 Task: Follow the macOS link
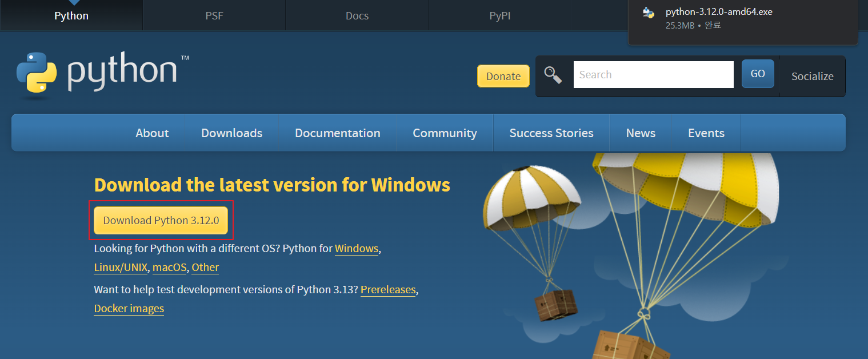click(170, 267)
